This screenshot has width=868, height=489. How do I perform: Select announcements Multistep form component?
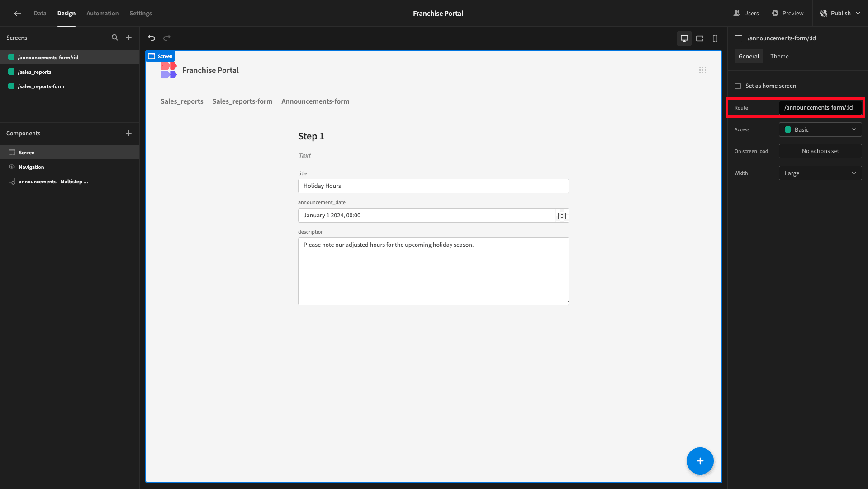(70, 182)
